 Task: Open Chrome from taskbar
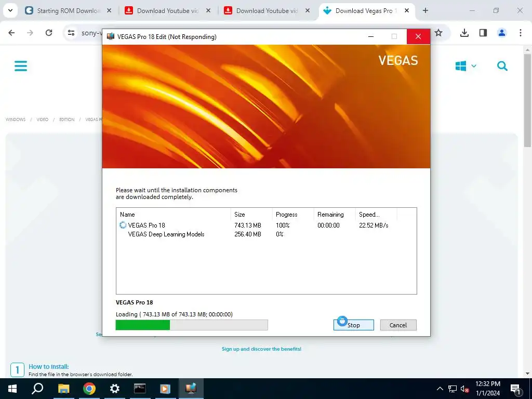click(x=89, y=389)
